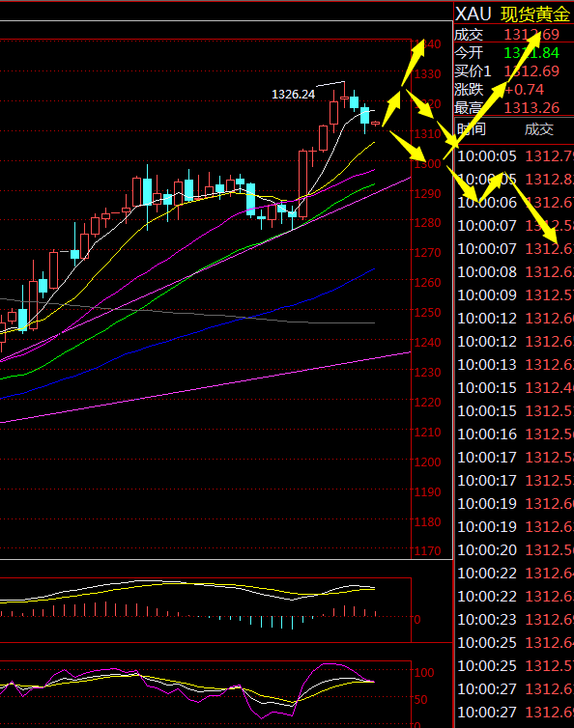
Task: Click the 成交 price value 1312.69
Action: 531,35
